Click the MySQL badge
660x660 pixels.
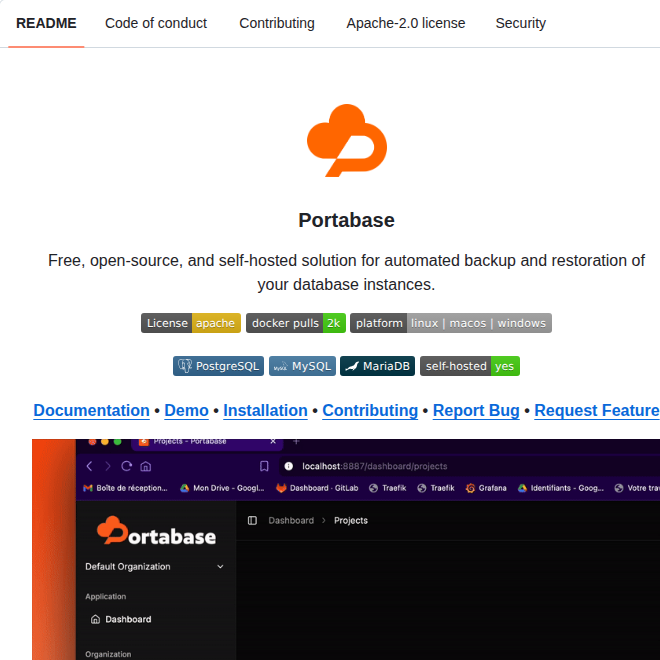(x=302, y=366)
